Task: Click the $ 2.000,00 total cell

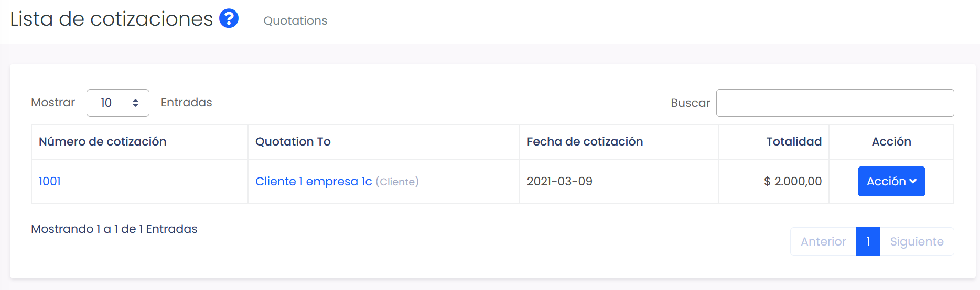Action: click(792, 181)
